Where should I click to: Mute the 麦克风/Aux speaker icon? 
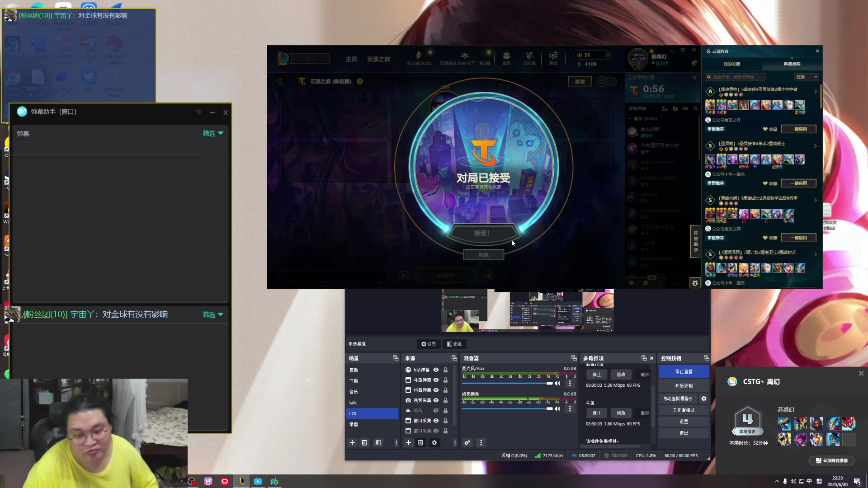tap(557, 383)
